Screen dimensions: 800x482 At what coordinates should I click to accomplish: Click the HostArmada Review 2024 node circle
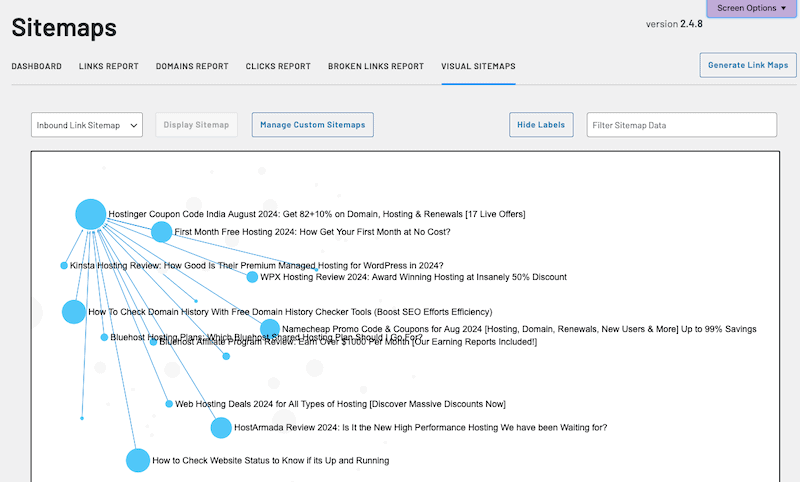(x=221, y=427)
